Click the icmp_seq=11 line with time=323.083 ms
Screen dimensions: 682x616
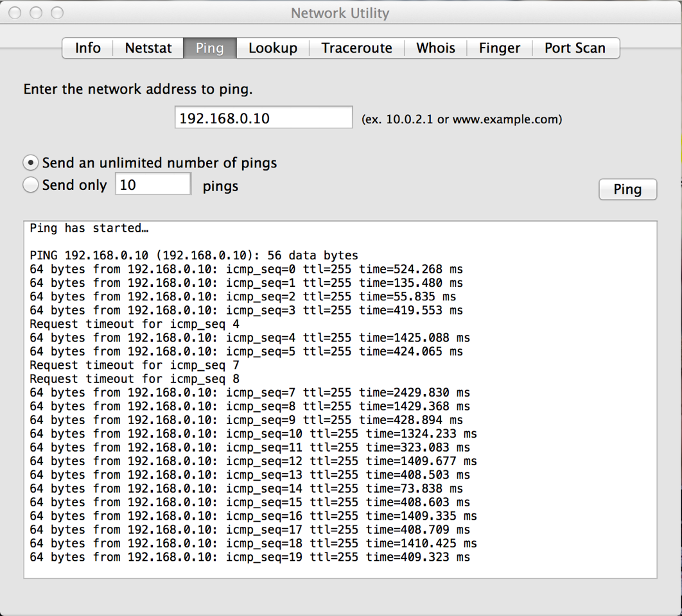[250, 447]
